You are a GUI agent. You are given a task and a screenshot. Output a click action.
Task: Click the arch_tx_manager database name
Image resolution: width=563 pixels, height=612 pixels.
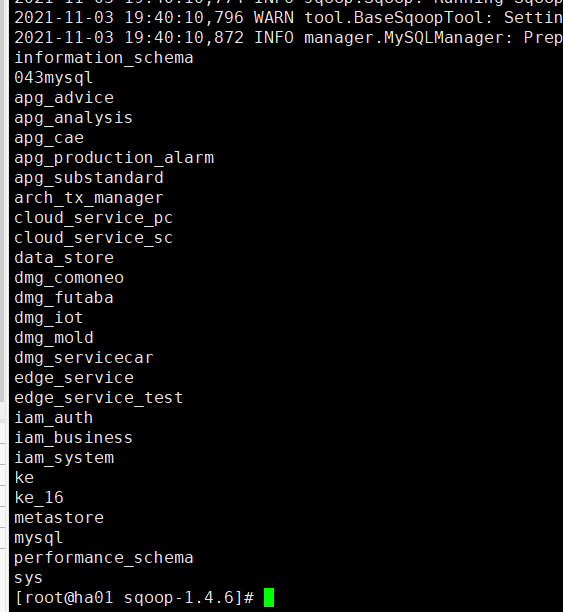point(89,198)
